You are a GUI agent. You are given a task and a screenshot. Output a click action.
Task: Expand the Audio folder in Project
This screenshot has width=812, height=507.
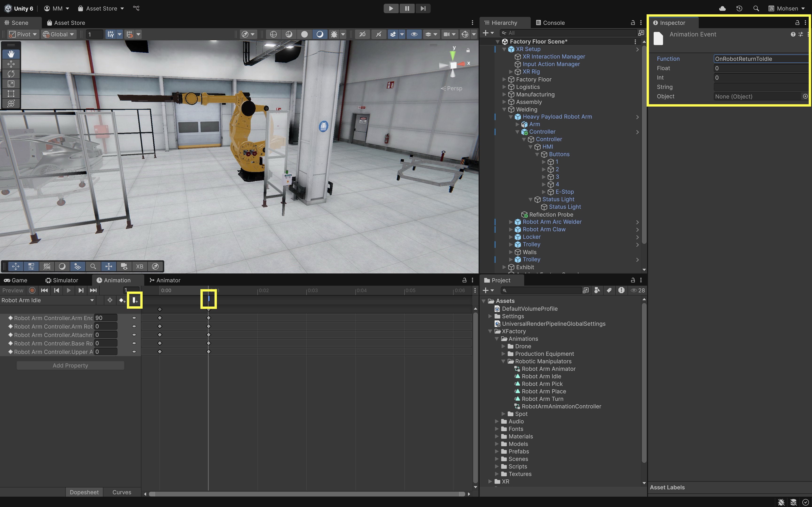[x=497, y=422]
